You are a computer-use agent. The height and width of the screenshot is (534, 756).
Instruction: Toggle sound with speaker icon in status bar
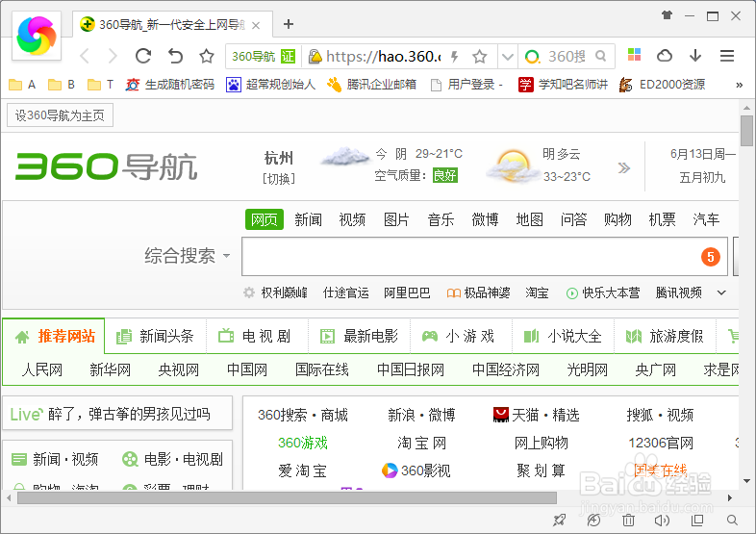click(x=663, y=520)
